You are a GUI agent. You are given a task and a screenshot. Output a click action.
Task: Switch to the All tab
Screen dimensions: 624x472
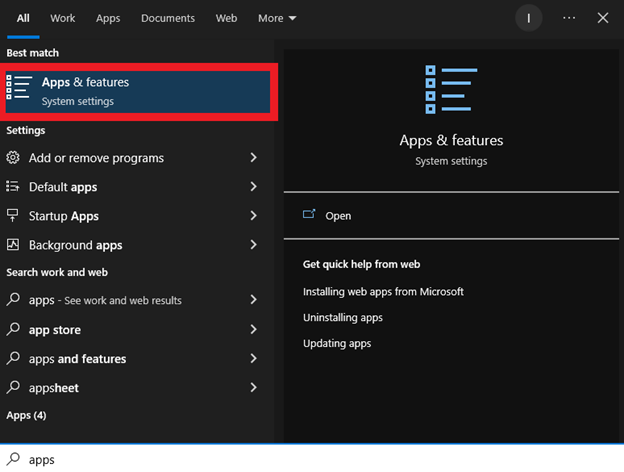click(23, 18)
